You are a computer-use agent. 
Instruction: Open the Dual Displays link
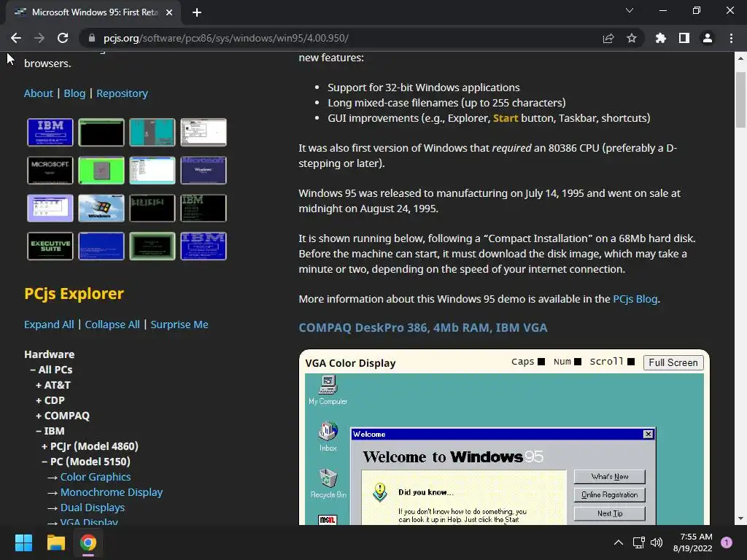[x=93, y=507]
